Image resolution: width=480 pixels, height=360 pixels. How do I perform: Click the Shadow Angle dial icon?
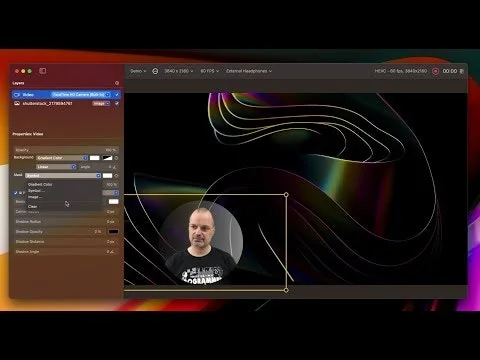click(x=112, y=251)
